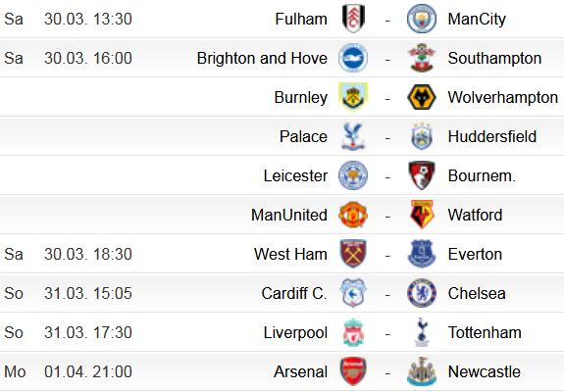Viewport: 564px width, 392px height.
Task: Click the Chelsea club crest
Action: coord(422,293)
